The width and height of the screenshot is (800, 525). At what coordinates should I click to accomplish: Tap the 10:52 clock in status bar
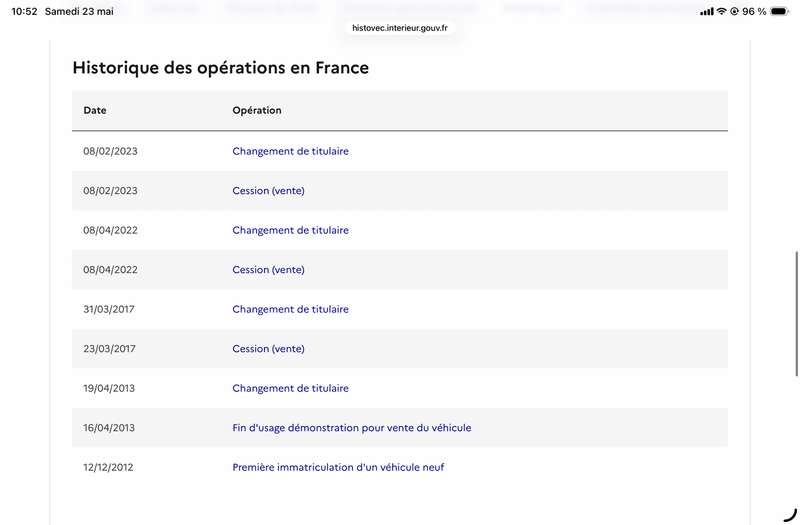[x=24, y=11]
